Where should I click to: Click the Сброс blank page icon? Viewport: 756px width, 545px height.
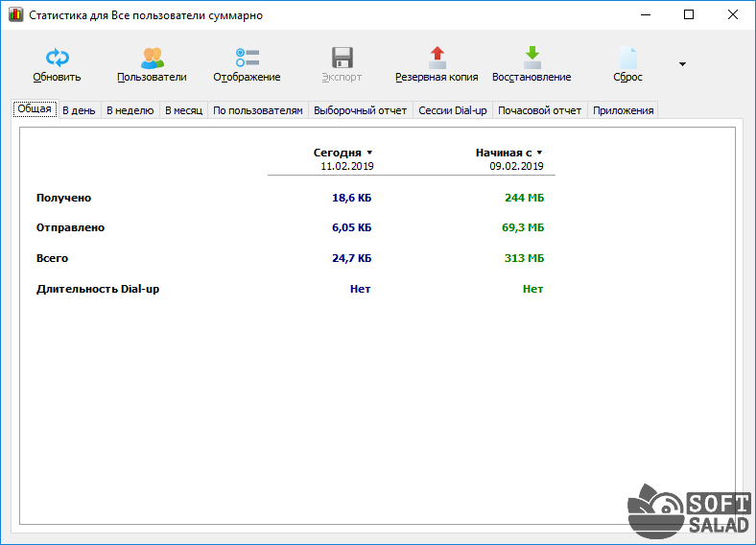[x=627, y=58]
